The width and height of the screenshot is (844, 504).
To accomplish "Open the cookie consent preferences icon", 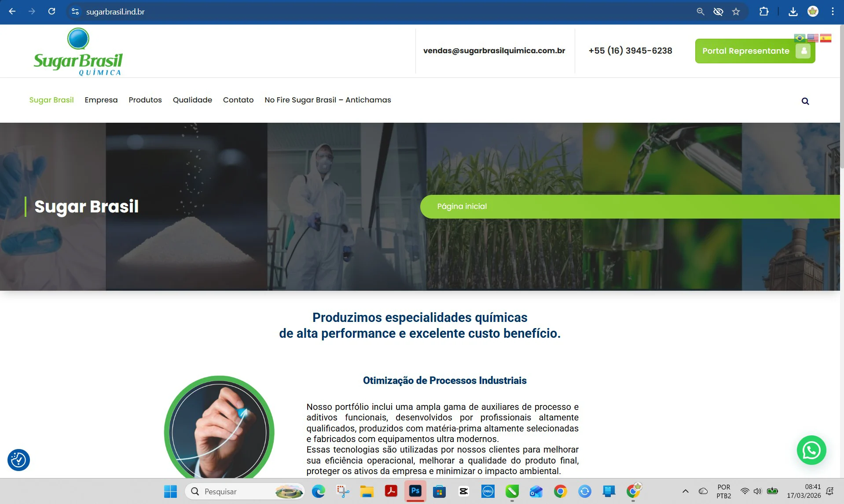I will [18, 460].
